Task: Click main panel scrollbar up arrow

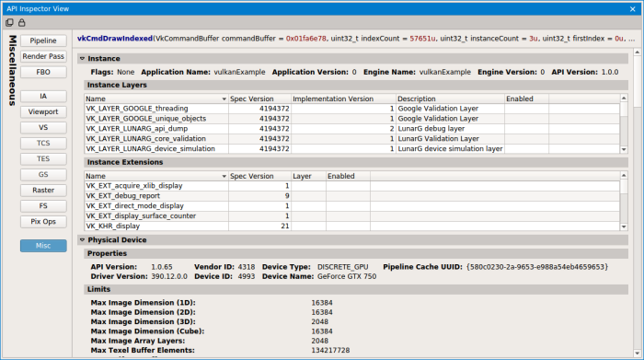Action: (637, 52)
